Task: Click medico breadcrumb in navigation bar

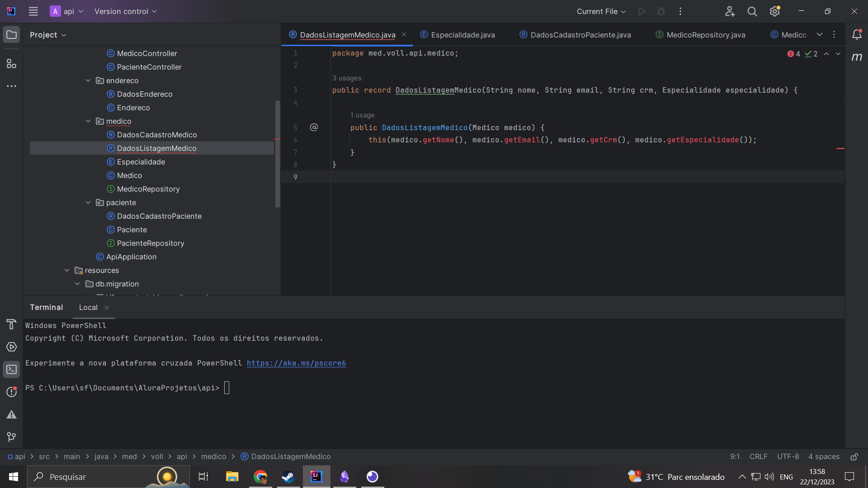Action: pyautogui.click(x=213, y=457)
